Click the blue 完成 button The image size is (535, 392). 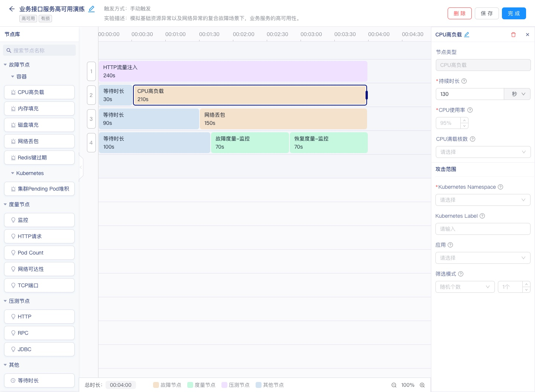[514, 13]
